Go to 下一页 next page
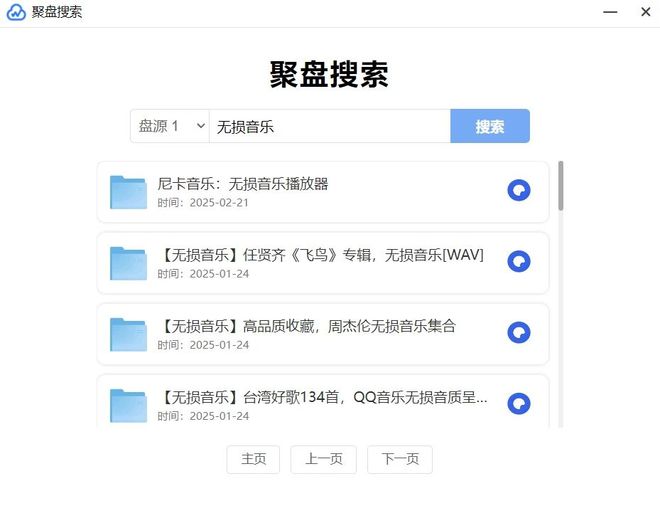The height and width of the screenshot is (528, 660). pyautogui.click(x=400, y=459)
